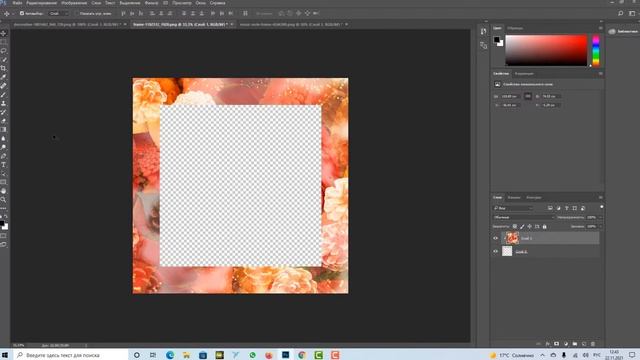Open Microsoft Edge from the taskbar
The image size is (640, 360).
tap(170, 355)
